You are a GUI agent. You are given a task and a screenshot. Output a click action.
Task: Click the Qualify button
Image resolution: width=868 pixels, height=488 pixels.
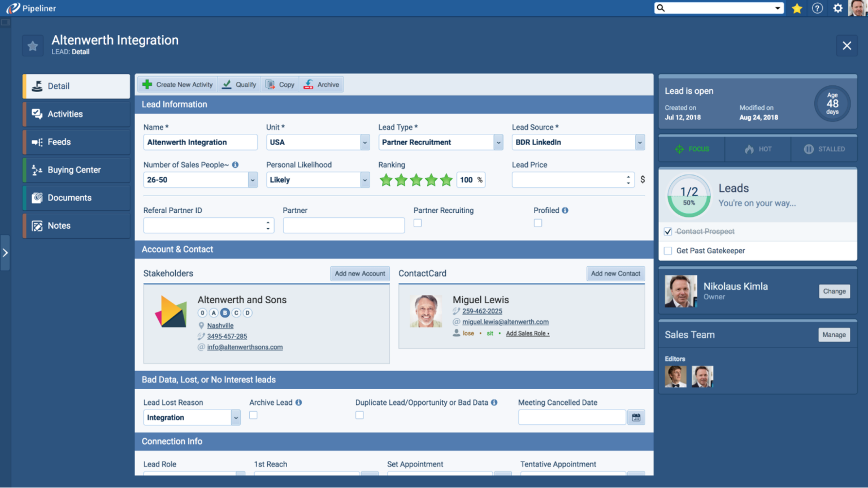tap(239, 84)
